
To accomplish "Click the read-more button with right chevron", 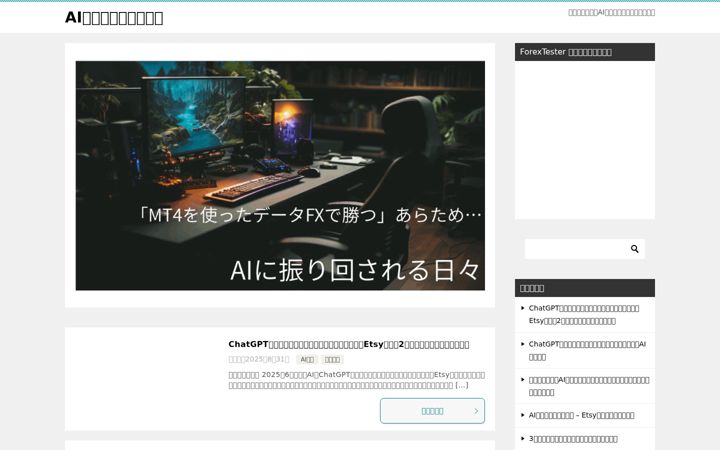I will pos(432,411).
